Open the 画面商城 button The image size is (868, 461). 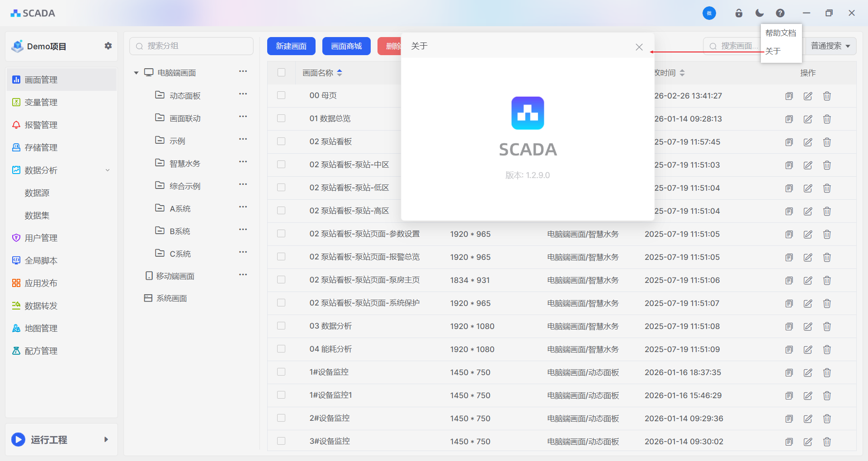[x=346, y=46]
